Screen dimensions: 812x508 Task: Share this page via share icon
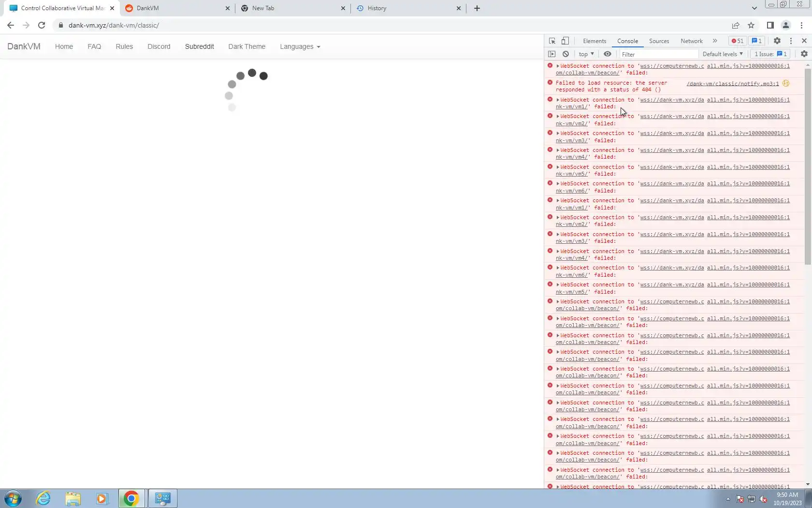click(x=736, y=25)
